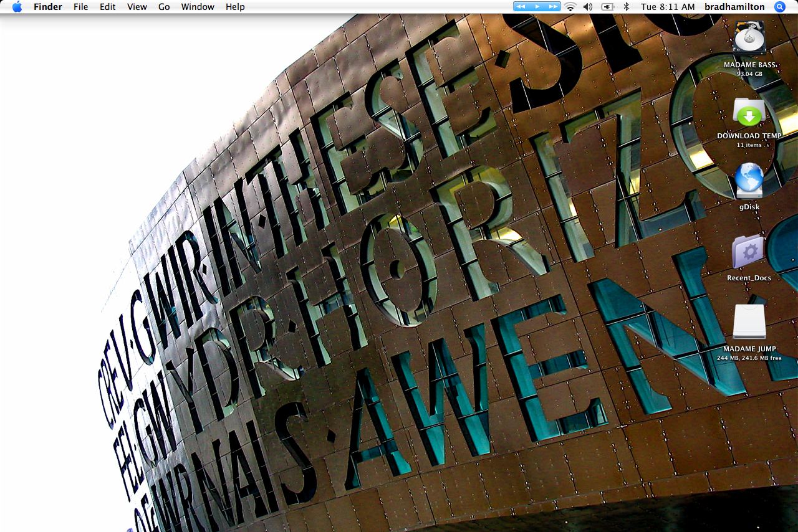Open the Bluetooth status menu
This screenshot has height=532, width=798.
627,7
